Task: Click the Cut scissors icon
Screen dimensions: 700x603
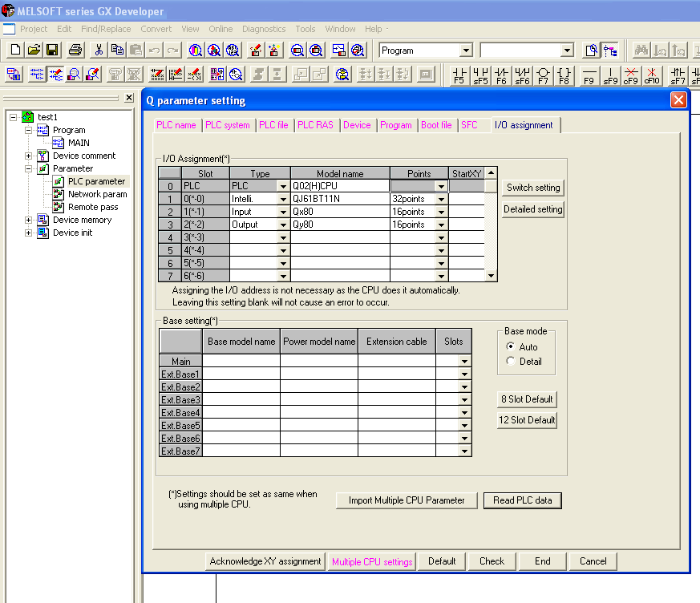Action: (x=99, y=50)
